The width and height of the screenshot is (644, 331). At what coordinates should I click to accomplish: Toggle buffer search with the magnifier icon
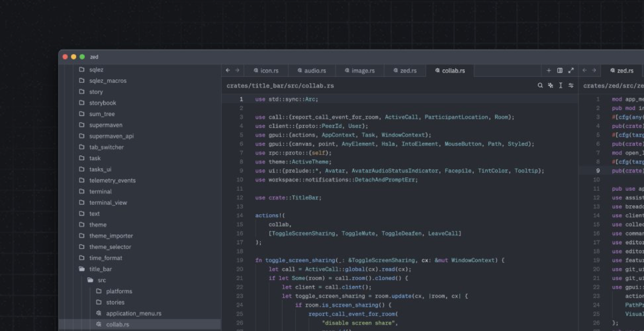coord(540,85)
